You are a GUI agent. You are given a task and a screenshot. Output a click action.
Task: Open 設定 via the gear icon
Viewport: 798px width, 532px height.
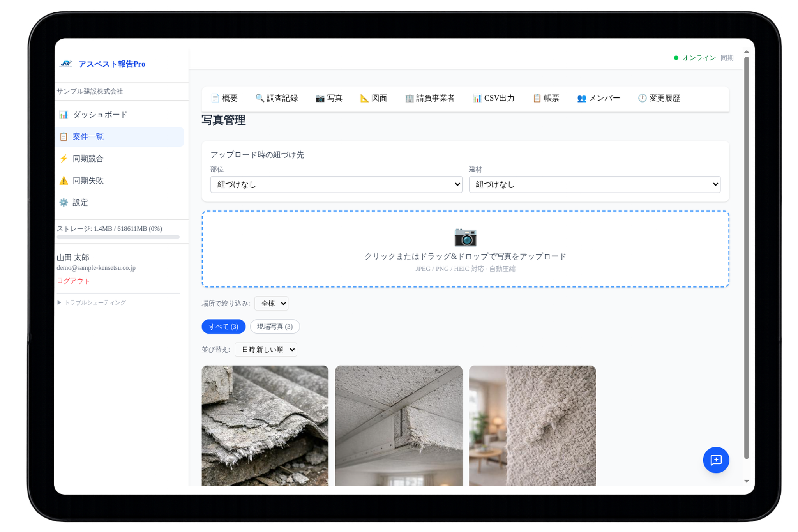[64, 202]
